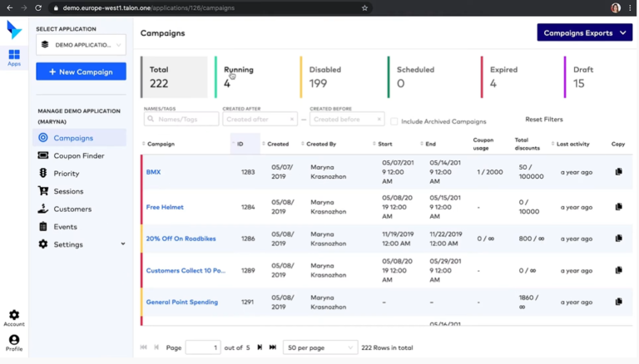Go to next page arrow in pagination

[x=260, y=347]
